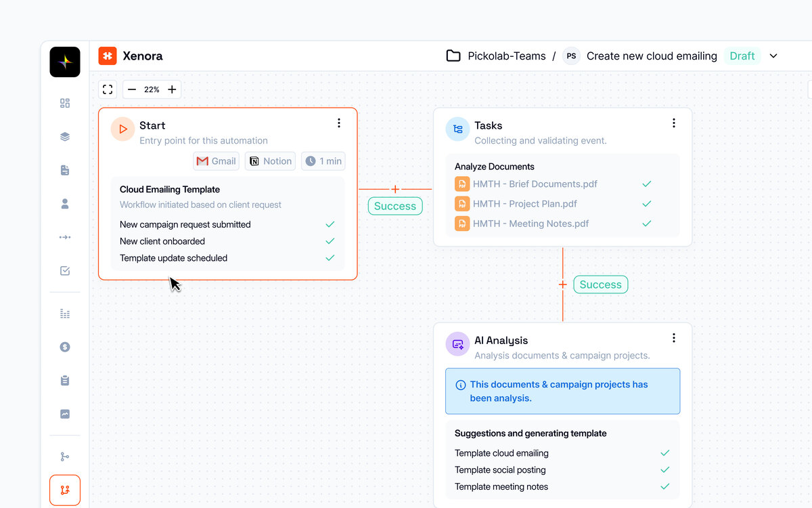Toggle check for New client onboarded
The width and height of the screenshot is (812, 508).
[x=330, y=241]
